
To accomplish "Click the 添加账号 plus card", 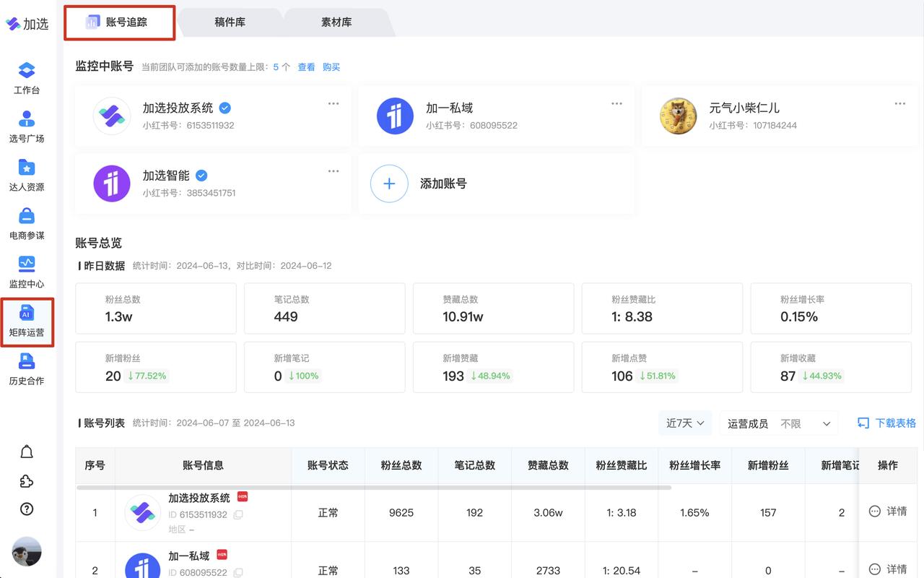I will (496, 184).
